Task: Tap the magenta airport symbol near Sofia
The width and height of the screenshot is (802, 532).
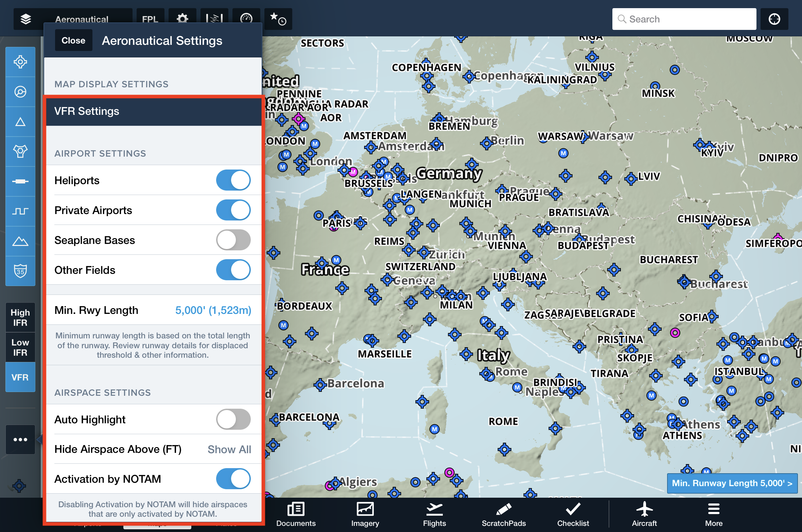Action: (675, 333)
